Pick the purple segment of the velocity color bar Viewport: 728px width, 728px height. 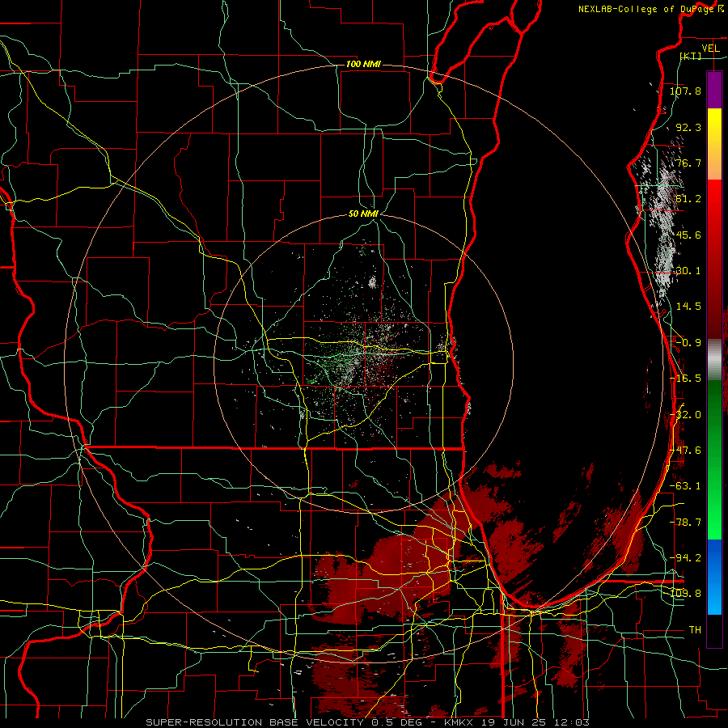[x=714, y=90]
